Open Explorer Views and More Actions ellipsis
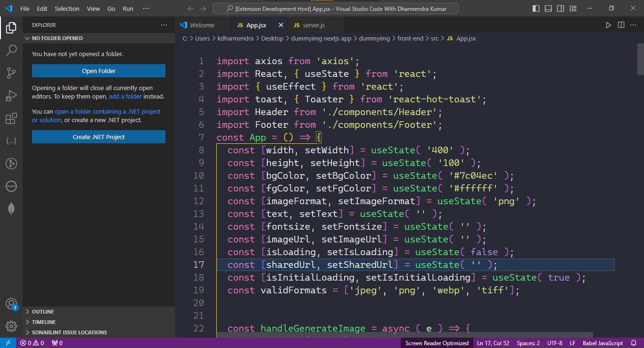The image size is (644, 348). pos(164,25)
